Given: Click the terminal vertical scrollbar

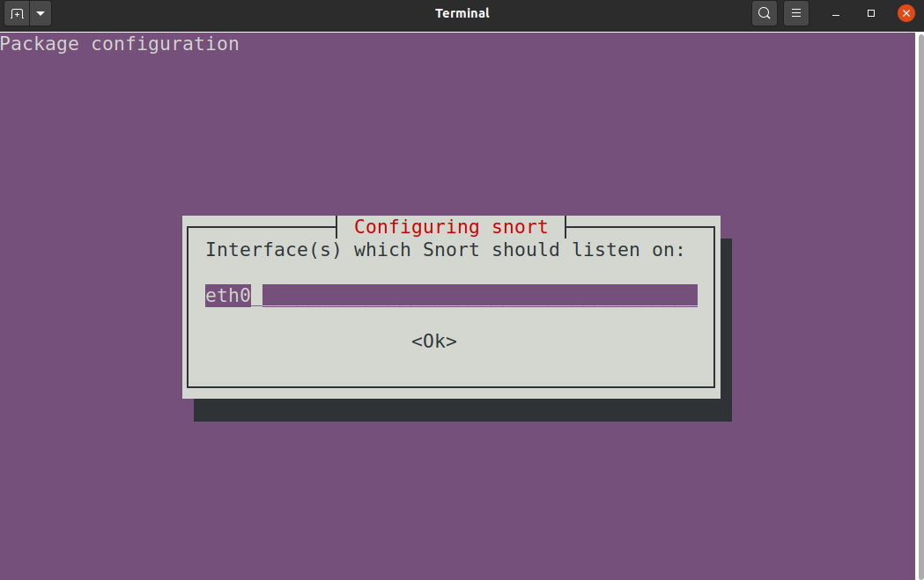Looking at the screenshot, I should pyautogui.click(x=920, y=306).
